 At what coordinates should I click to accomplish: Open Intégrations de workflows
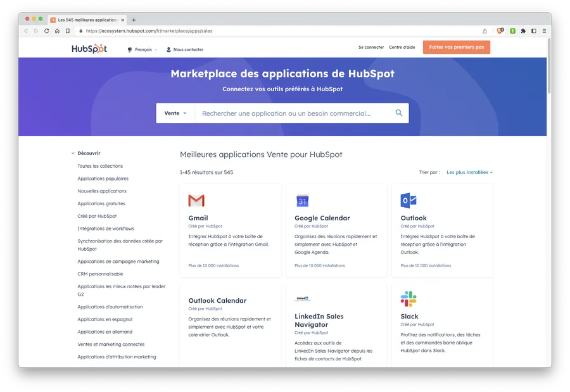click(106, 229)
